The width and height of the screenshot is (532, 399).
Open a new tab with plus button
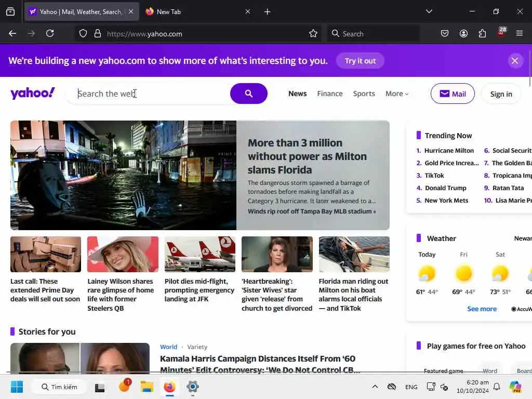tap(268, 12)
